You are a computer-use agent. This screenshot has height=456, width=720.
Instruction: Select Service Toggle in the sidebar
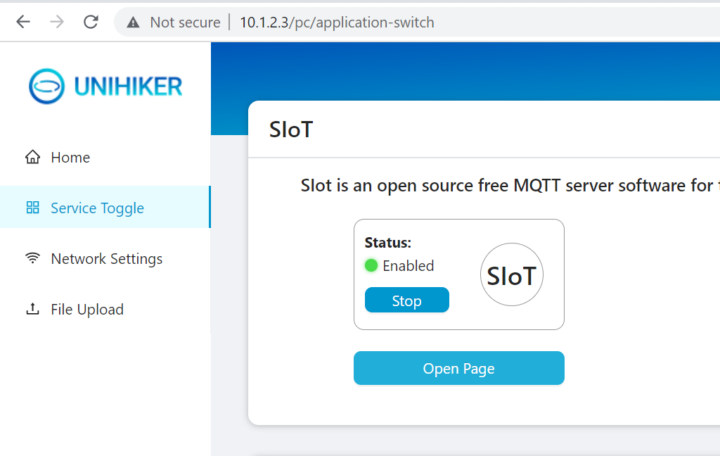pyautogui.click(x=105, y=207)
